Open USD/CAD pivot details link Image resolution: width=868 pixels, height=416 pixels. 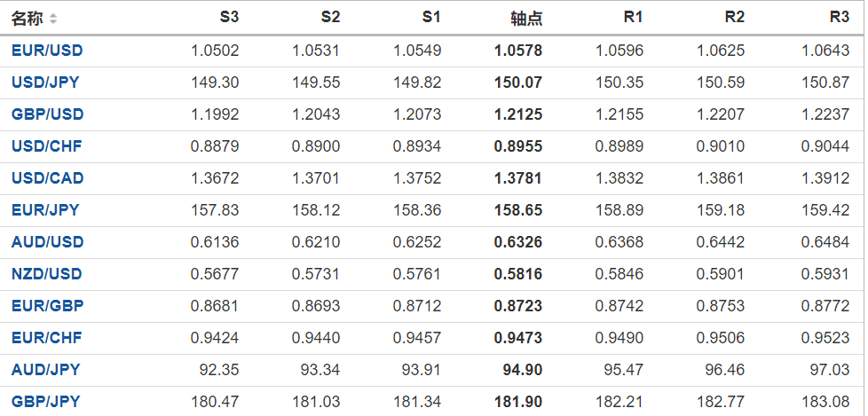pos(47,178)
